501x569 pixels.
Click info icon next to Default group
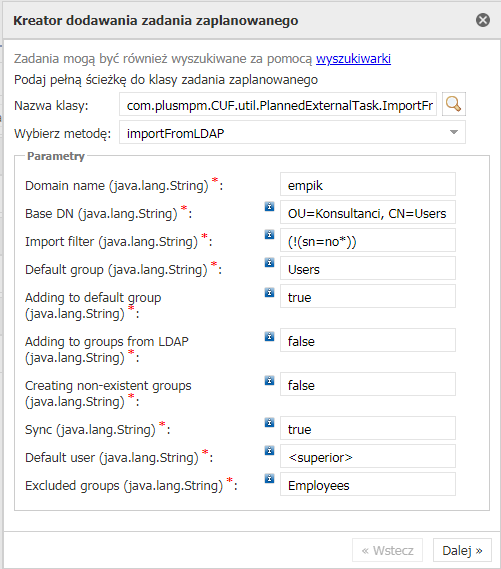pyautogui.click(x=269, y=262)
